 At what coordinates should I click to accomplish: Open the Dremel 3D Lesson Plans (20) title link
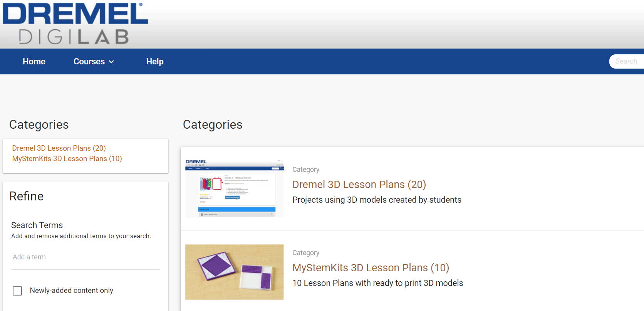(359, 185)
